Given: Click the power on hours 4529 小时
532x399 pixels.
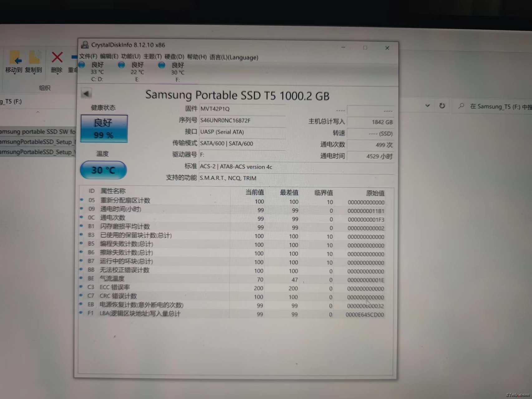Looking at the screenshot, I should (370, 156).
